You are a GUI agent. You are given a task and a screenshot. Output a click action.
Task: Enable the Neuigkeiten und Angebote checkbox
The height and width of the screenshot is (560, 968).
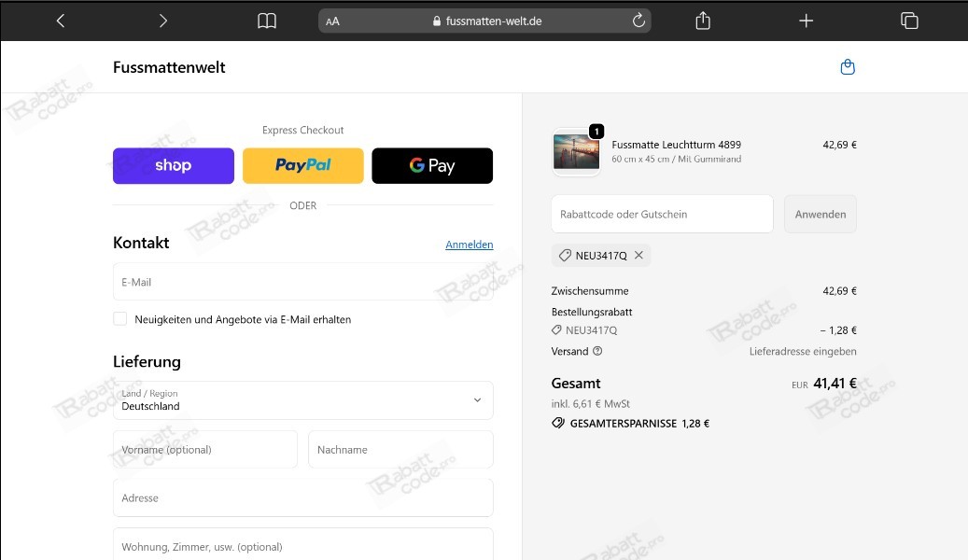[119, 318]
